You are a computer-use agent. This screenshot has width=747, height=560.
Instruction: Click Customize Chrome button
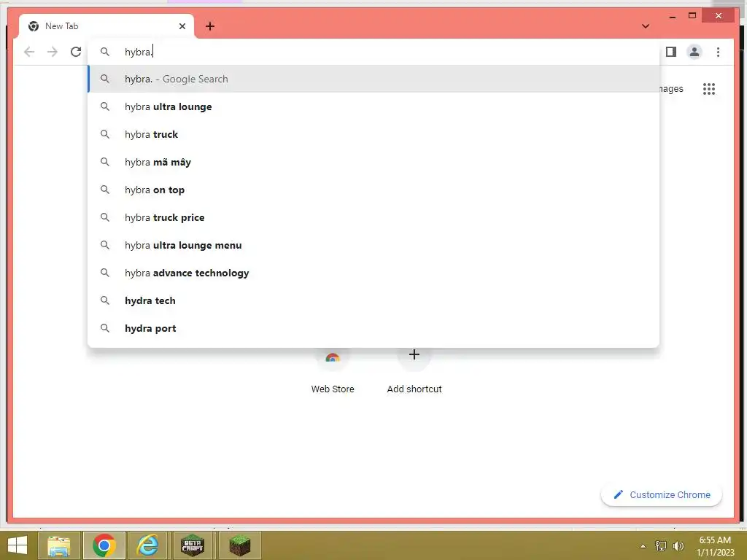click(x=662, y=495)
